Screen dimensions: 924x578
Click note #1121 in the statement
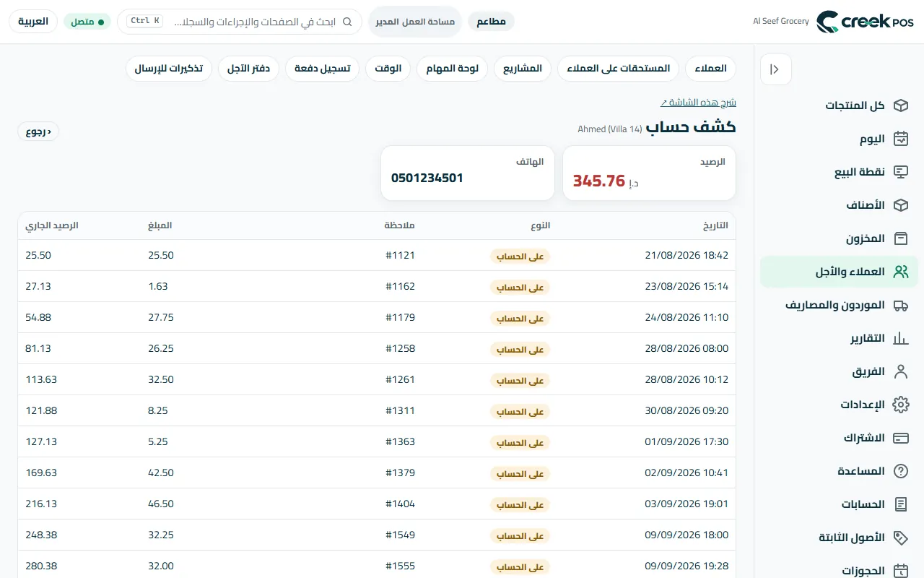401,255
